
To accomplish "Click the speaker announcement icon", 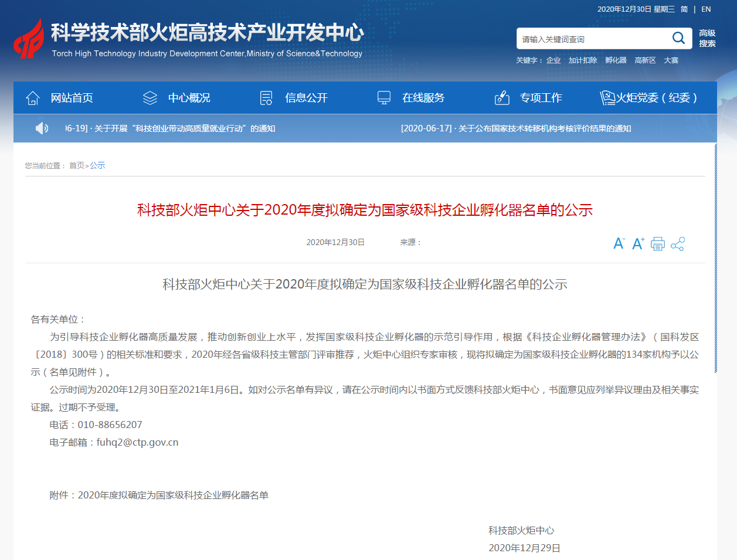I will pos(42,128).
